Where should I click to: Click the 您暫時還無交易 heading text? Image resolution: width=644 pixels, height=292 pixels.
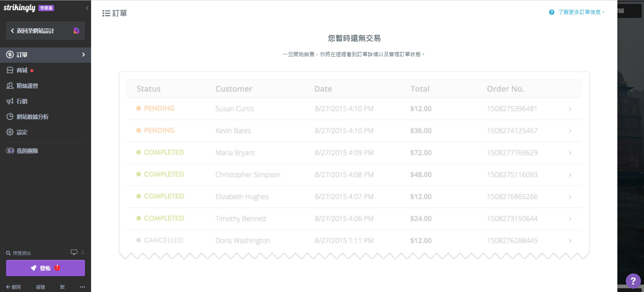coord(354,38)
